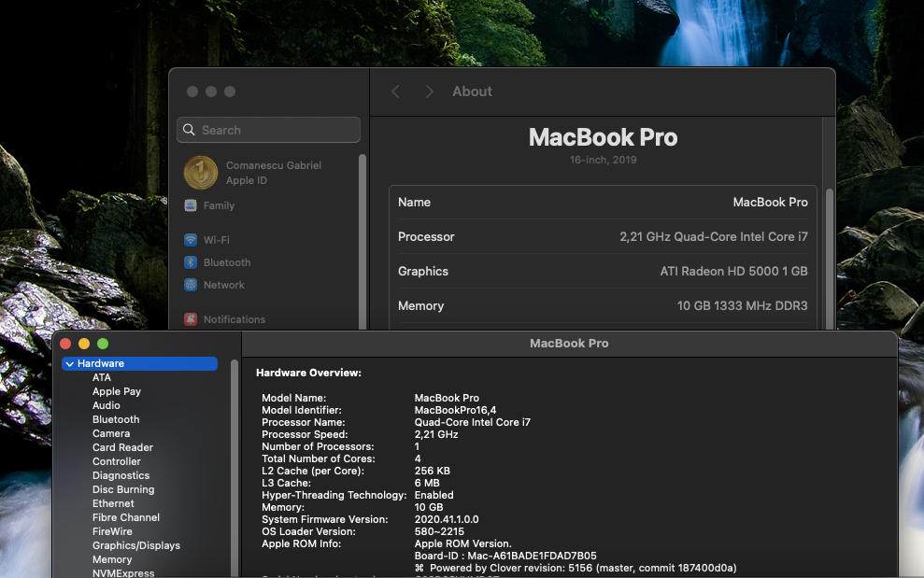Click the Search field in System Settings
Screen dimensions: 924x578
pyautogui.click(x=269, y=130)
